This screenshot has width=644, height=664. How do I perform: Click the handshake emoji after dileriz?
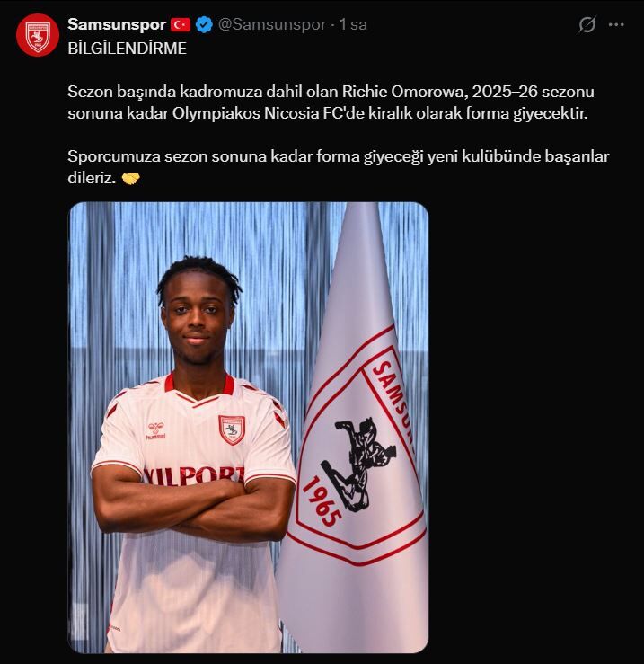click(130, 179)
